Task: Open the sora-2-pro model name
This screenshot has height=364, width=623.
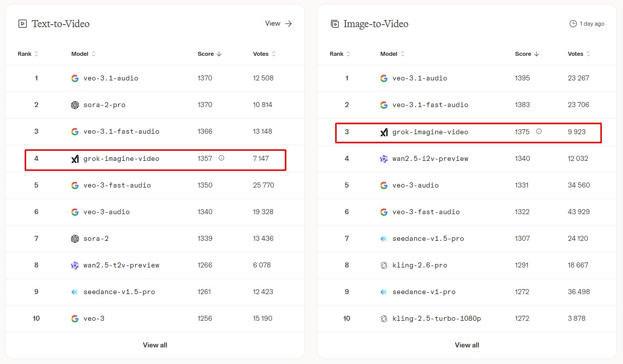Action: click(x=105, y=105)
